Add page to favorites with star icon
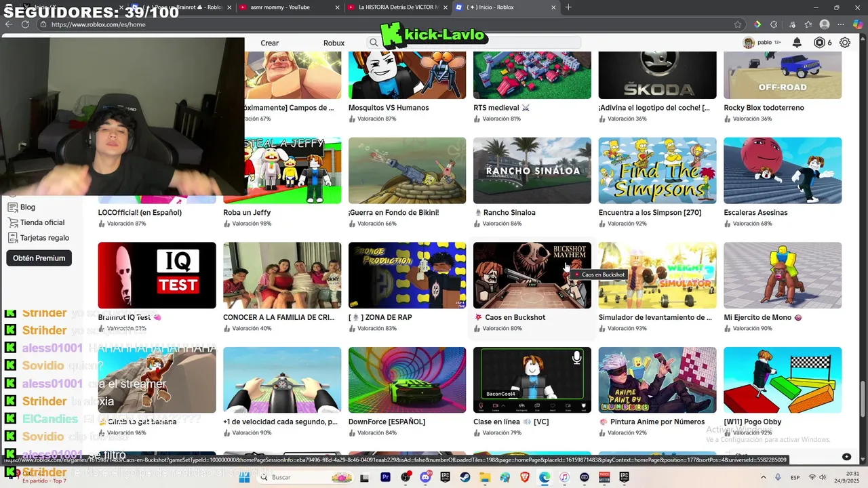 [738, 24]
